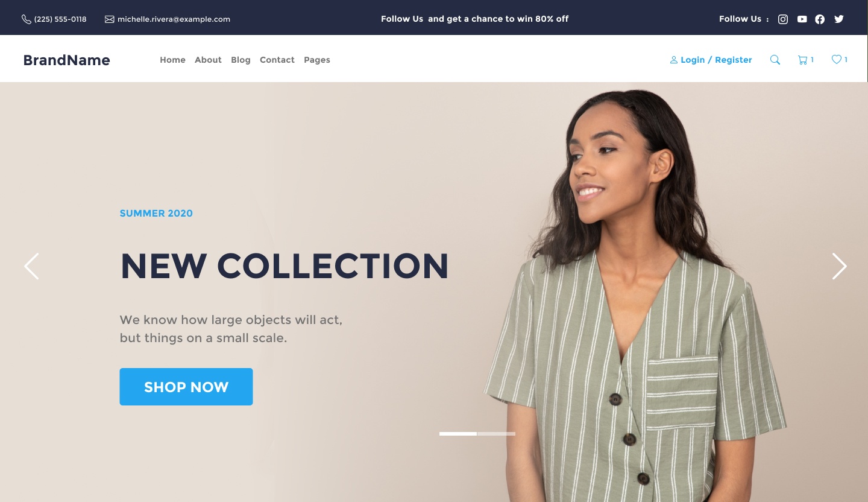The image size is (868, 502).
Task: Go to previous slide arrow
Action: (x=31, y=266)
